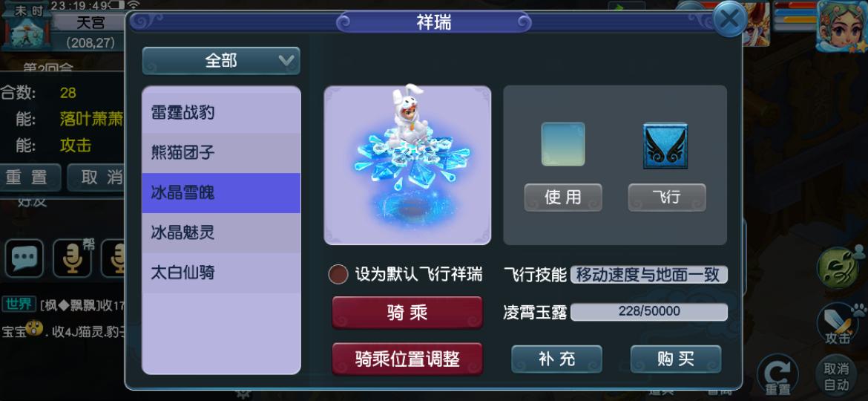Open the 全部 category dropdown
Image resolution: width=868 pixels, height=401 pixels.
tap(221, 61)
